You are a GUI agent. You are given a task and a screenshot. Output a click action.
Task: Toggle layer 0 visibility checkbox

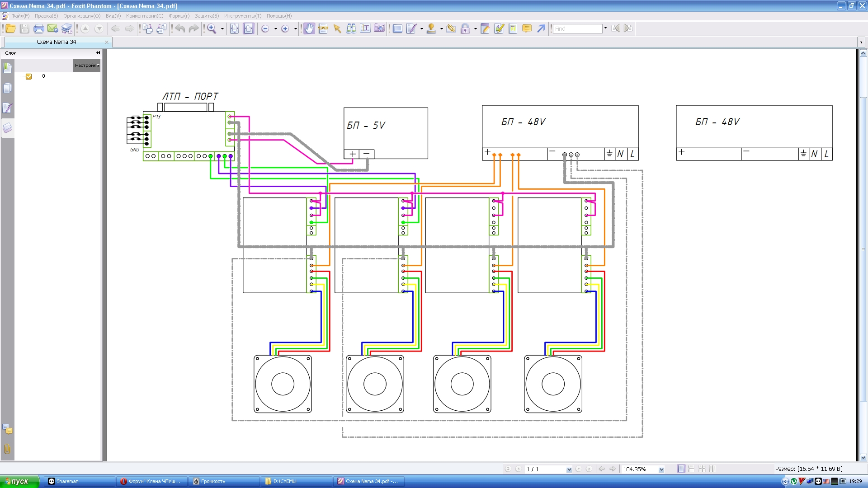tap(29, 76)
